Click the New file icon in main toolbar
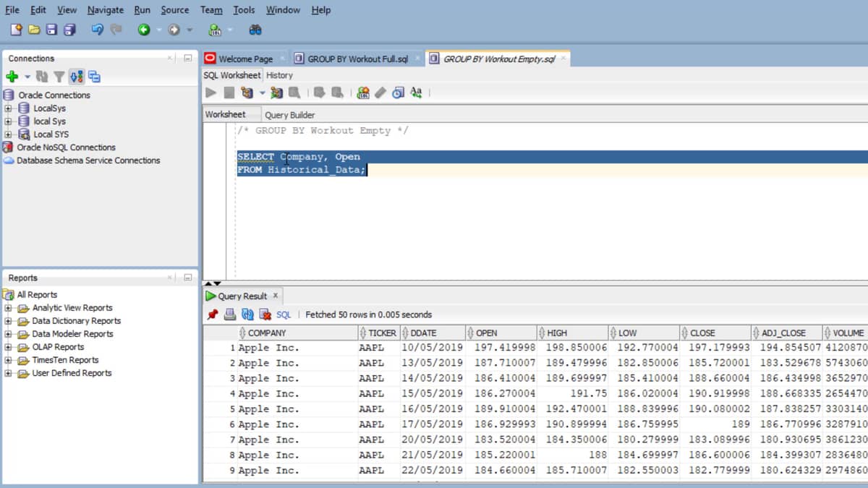Viewport: 868px width, 488px height. click(x=16, y=30)
